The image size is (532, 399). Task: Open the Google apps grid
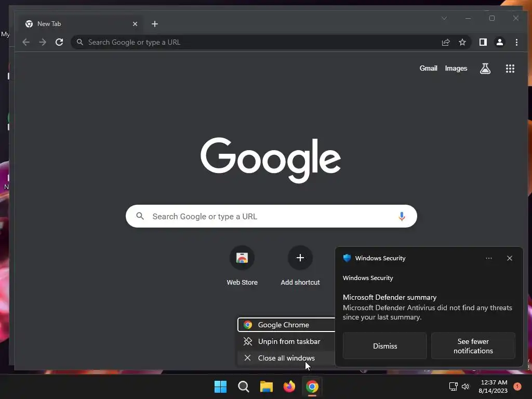pos(510,69)
